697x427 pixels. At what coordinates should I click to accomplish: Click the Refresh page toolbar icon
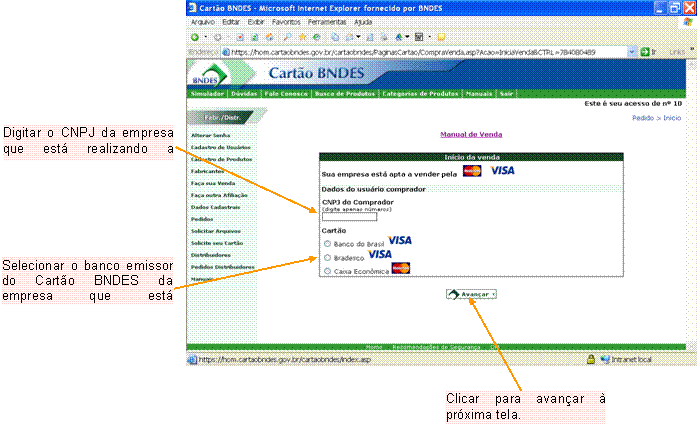255,37
